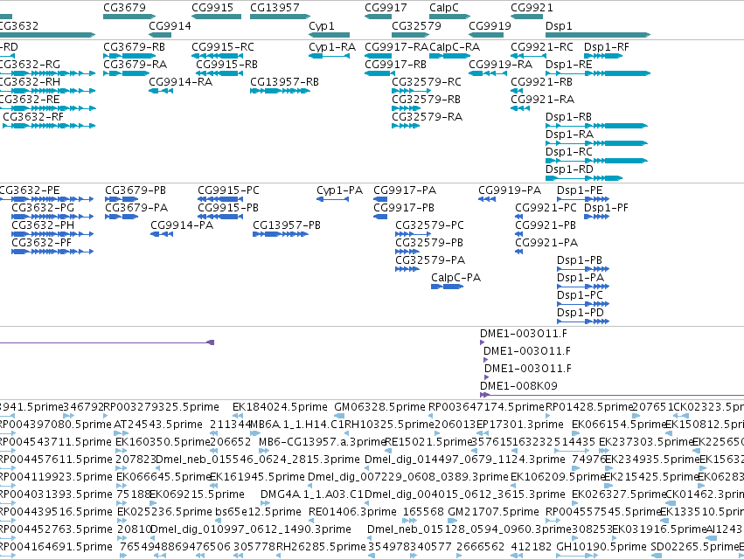
Task: Click transcript CG13957-RB label
Action: [x=284, y=82]
